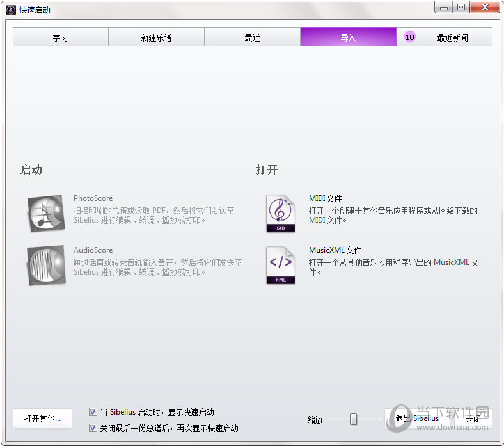The image size is (504, 446).
Task: Click the 退出 Sibelius button
Action: [417, 418]
